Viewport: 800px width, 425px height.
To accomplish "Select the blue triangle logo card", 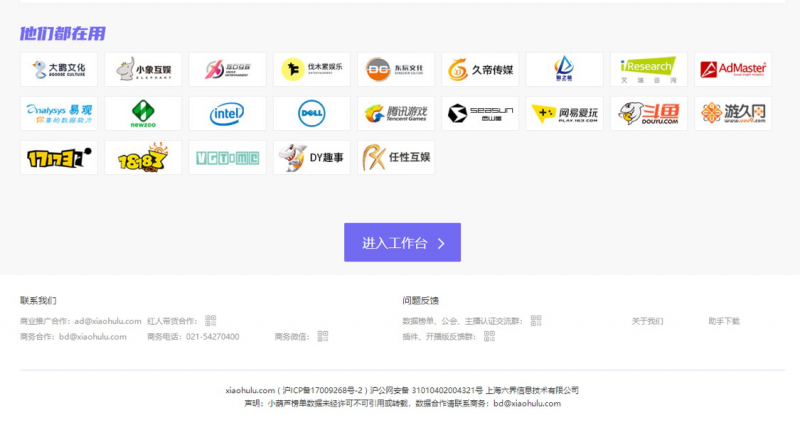I will click(x=564, y=69).
